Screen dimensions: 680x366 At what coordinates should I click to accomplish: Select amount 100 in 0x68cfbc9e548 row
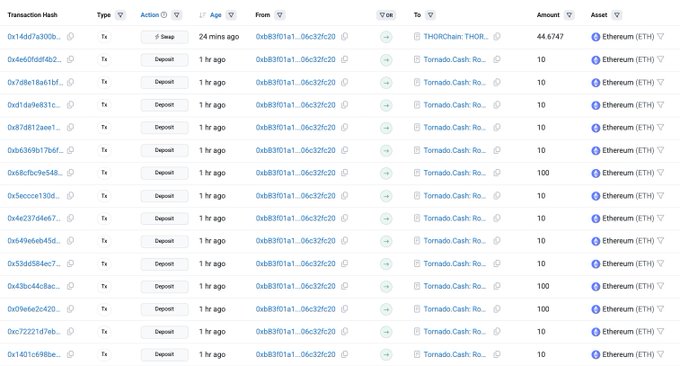[x=543, y=173]
